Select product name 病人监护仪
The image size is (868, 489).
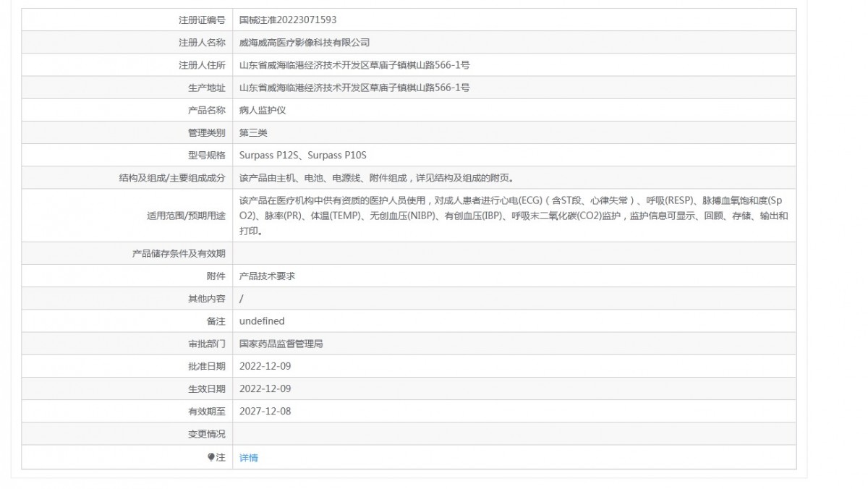261,111
